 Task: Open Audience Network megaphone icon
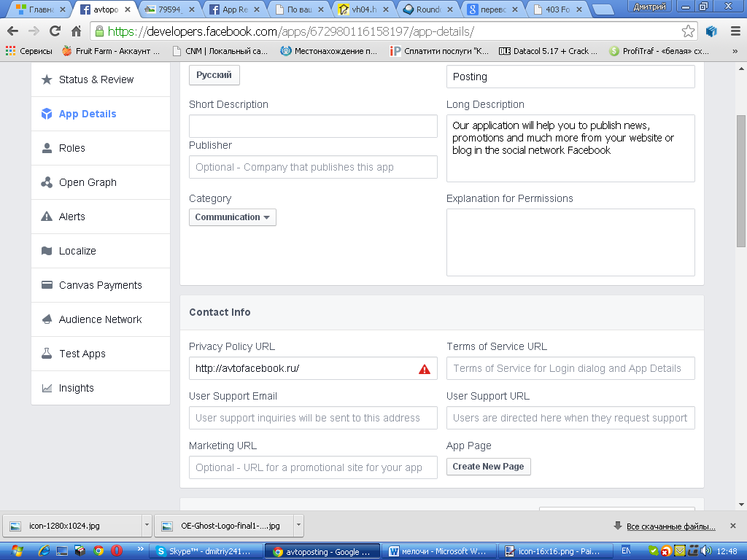(47, 319)
